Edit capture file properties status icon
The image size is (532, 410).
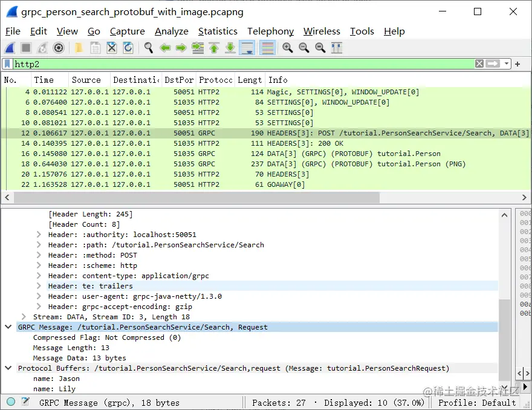pyautogui.click(x=25, y=402)
